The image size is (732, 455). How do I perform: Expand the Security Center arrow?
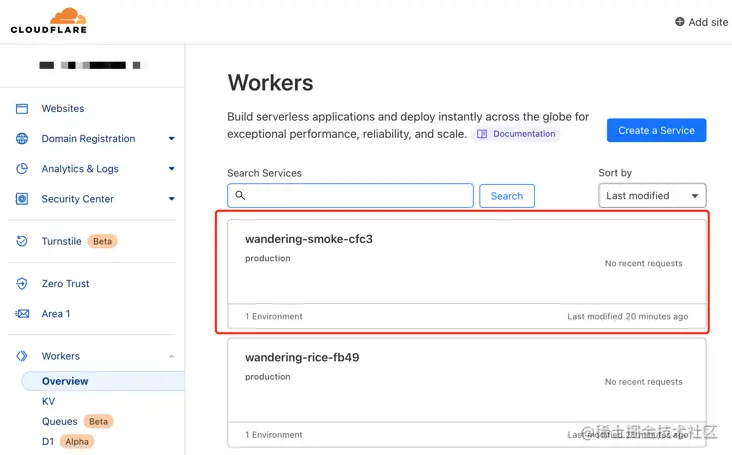coord(171,199)
